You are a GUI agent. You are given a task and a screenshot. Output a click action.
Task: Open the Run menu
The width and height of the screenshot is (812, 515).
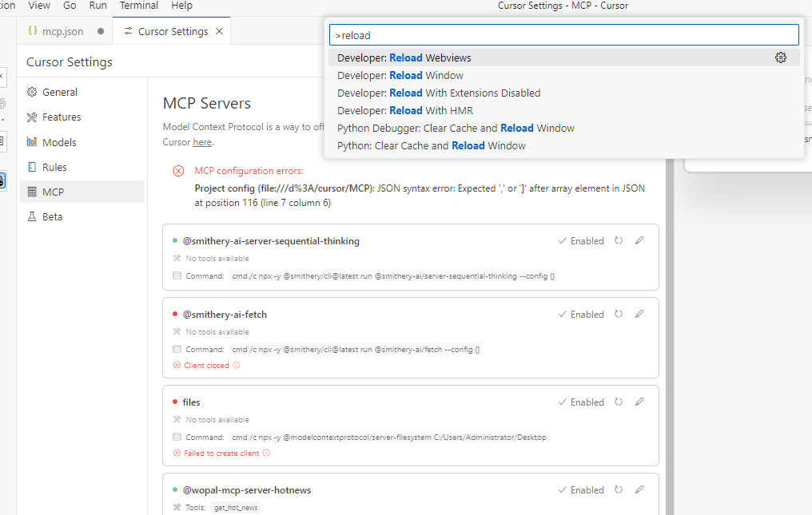(x=98, y=6)
